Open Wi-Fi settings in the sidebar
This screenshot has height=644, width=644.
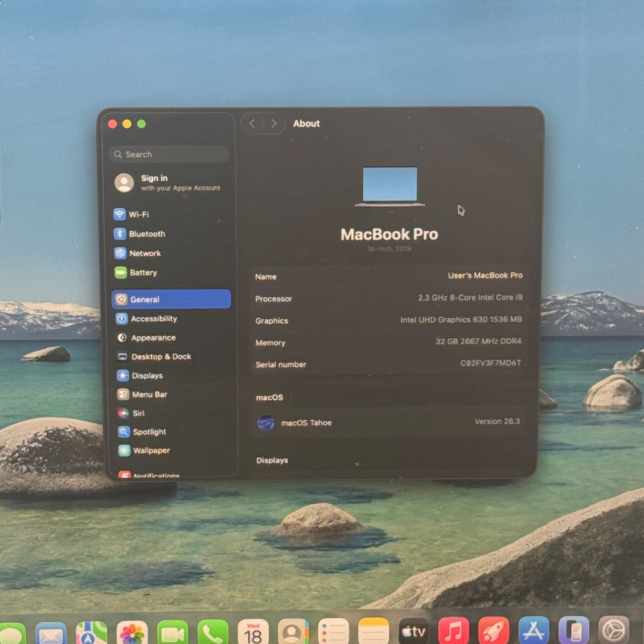pyautogui.click(x=138, y=214)
